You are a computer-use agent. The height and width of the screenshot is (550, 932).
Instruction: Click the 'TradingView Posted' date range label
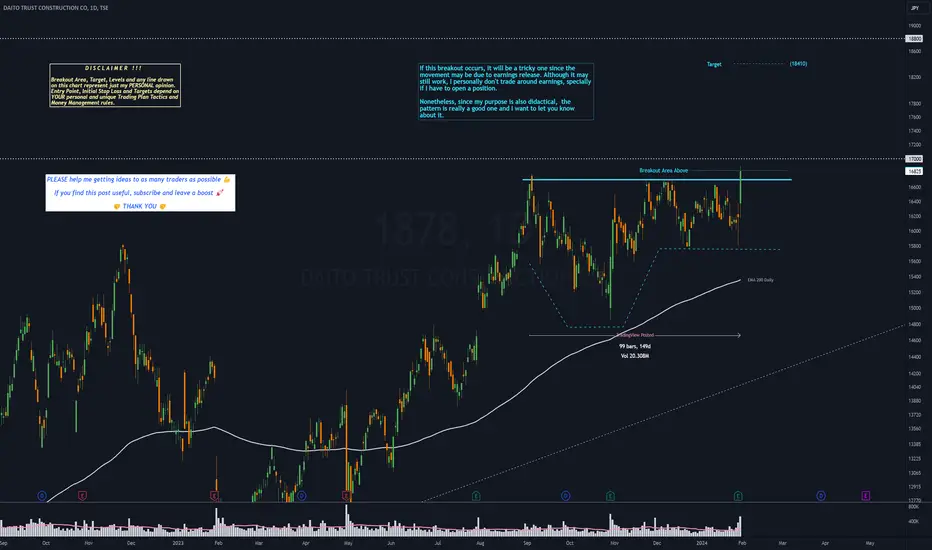pyautogui.click(x=635, y=335)
